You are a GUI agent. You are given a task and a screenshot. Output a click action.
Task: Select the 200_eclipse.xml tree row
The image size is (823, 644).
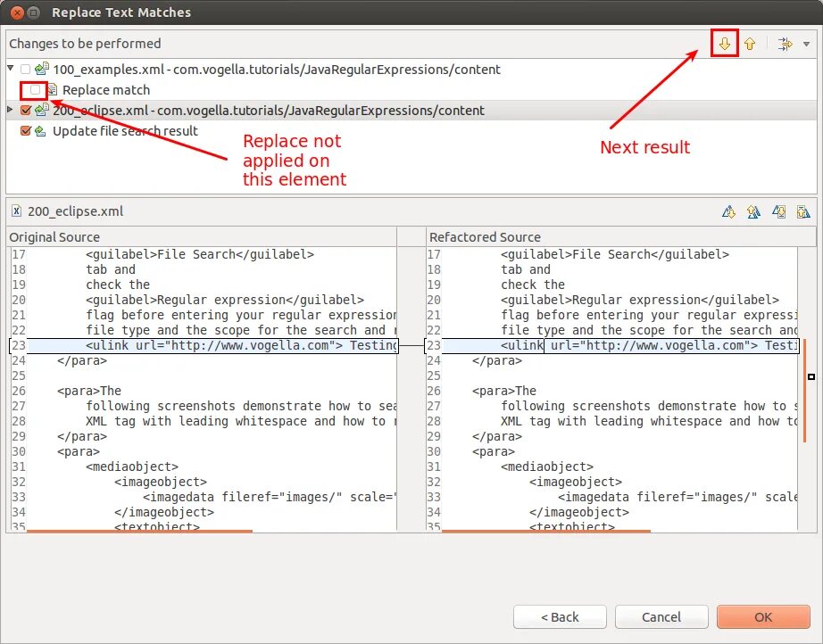click(x=411, y=110)
